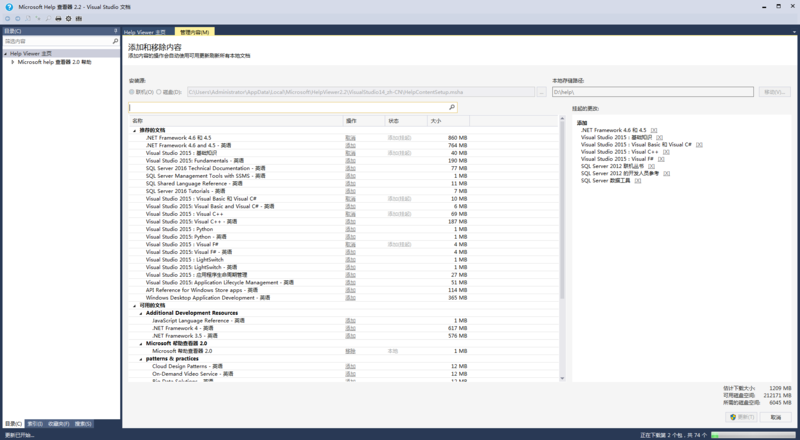Click the pin icon on the 目录 panel

[115, 31]
